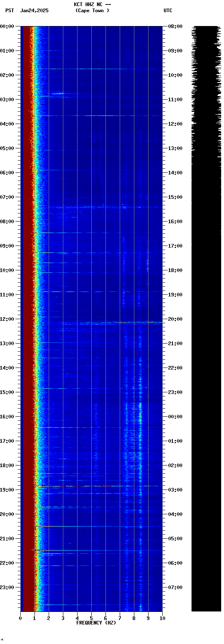Click the UTC time label '00:00'
Screen dimensions: 224x644
(175, 417)
